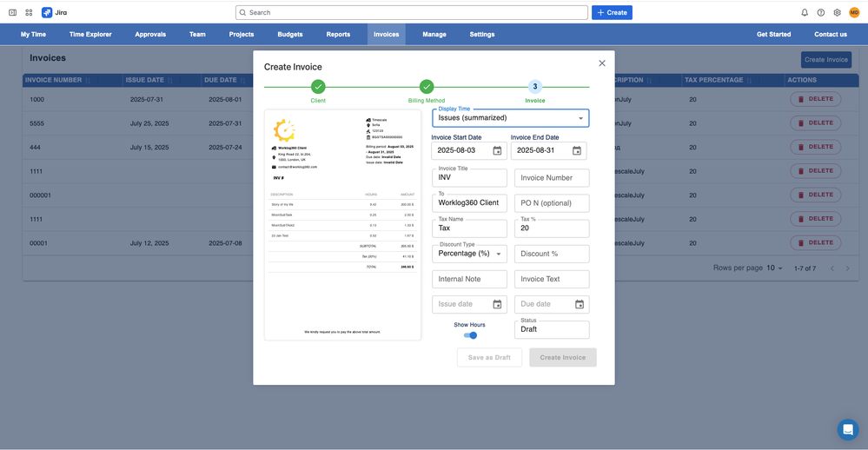Open the Reports tab
Viewport: 868px width, 450px height.
coord(338,35)
